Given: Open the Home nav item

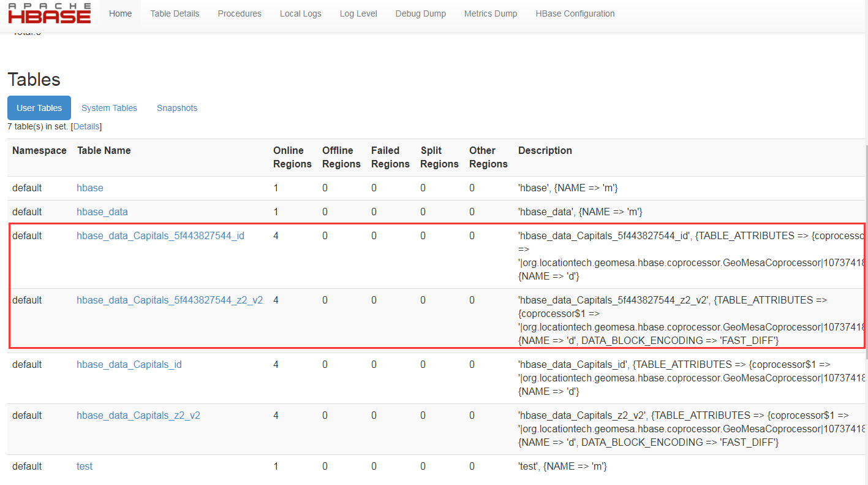Looking at the screenshot, I should (x=120, y=13).
